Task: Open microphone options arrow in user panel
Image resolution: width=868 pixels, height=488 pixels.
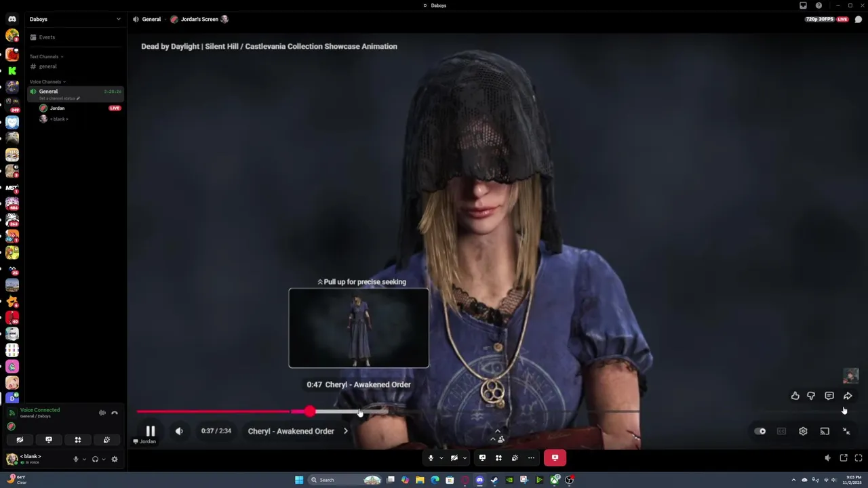Action: pyautogui.click(x=84, y=459)
